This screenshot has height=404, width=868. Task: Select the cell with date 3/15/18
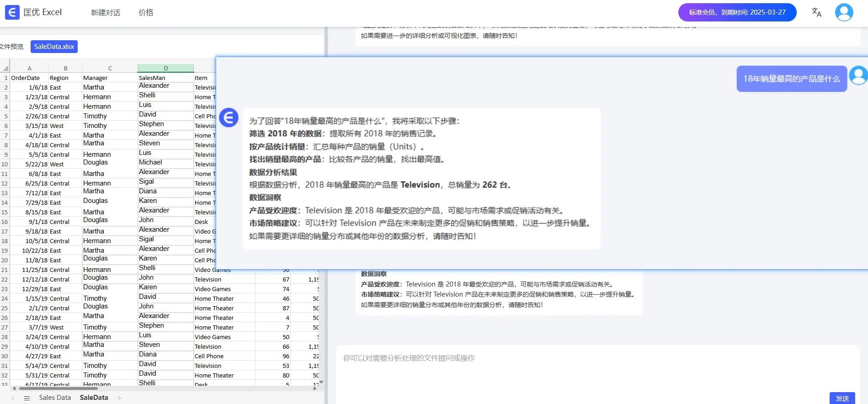pos(29,126)
